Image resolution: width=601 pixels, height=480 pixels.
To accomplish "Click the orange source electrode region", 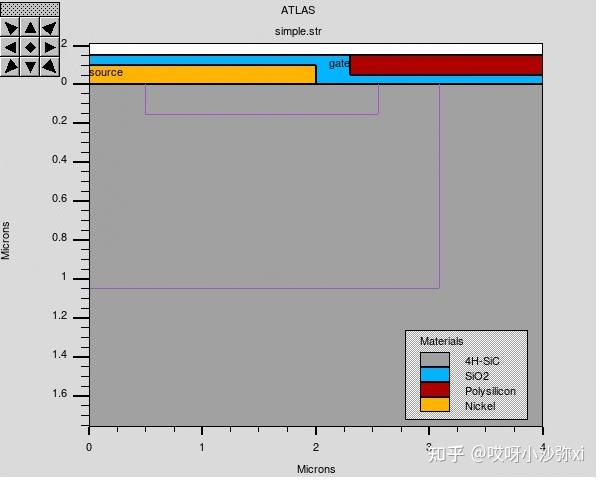I will pyautogui.click(x=202, y=74).
